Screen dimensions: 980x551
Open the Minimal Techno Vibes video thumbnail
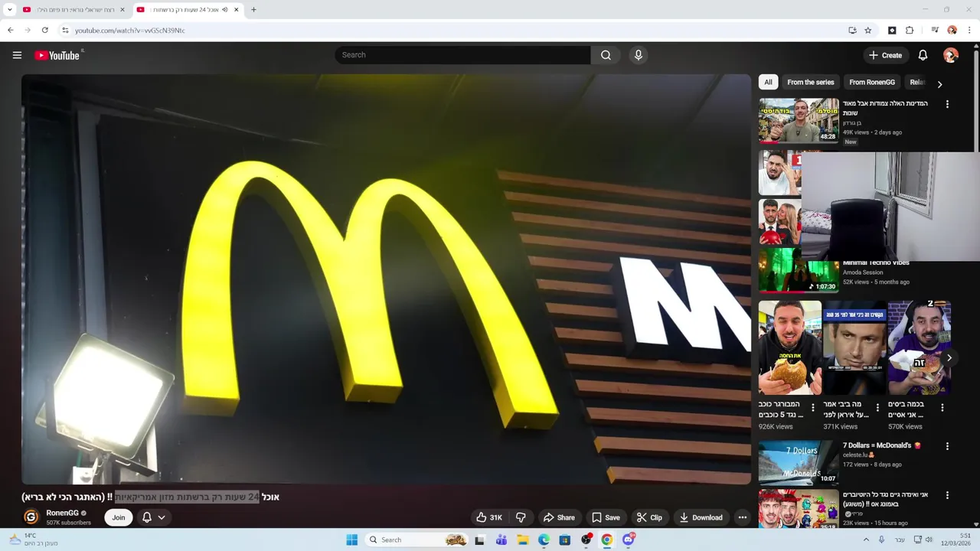799,270
